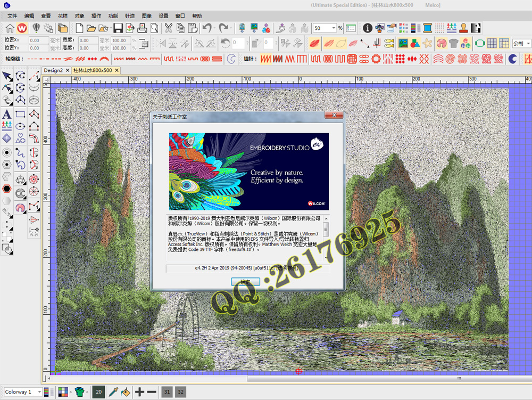
Task: Click the print icon
Action: pos(142,28)
